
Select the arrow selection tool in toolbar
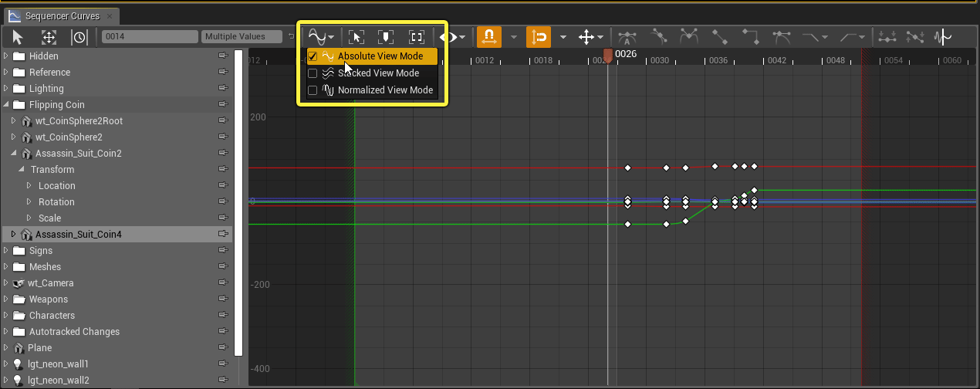pyautogui.click(x=19, y=36)
